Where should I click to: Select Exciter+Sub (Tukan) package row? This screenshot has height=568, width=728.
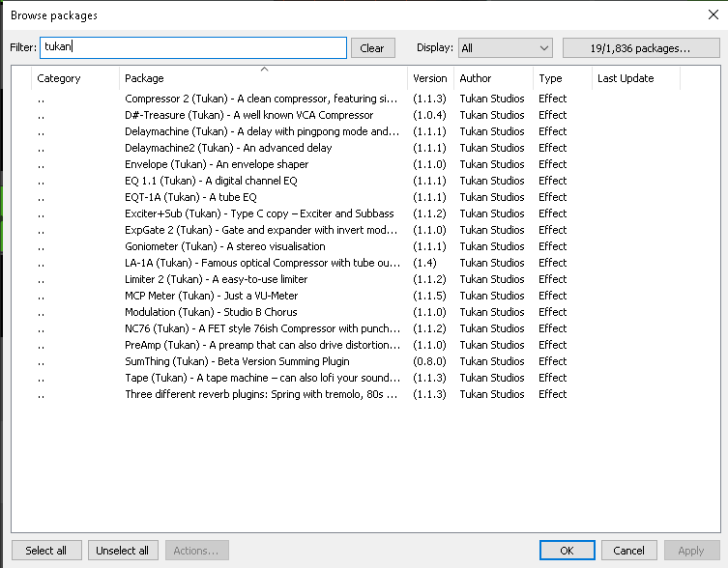[x=365, y=213]
